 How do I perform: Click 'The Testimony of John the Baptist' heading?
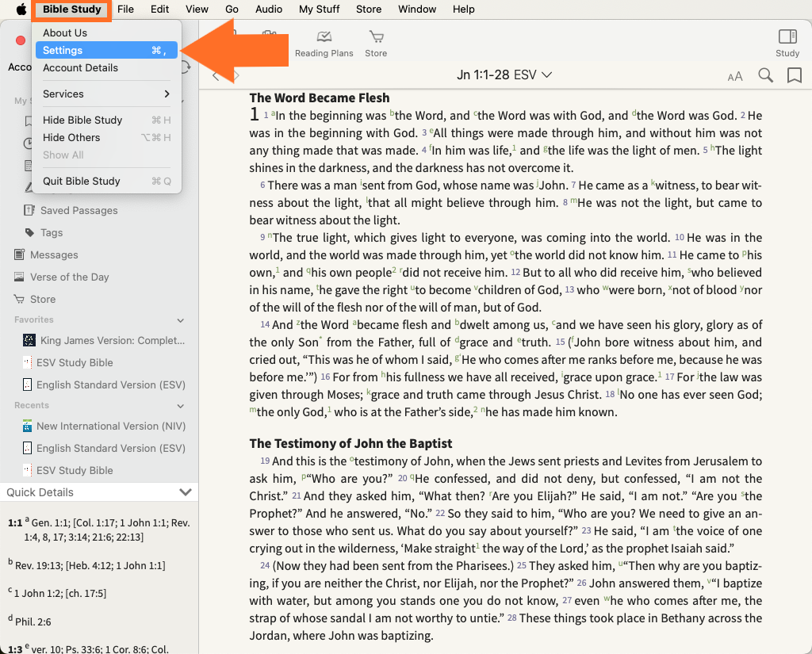350,443
